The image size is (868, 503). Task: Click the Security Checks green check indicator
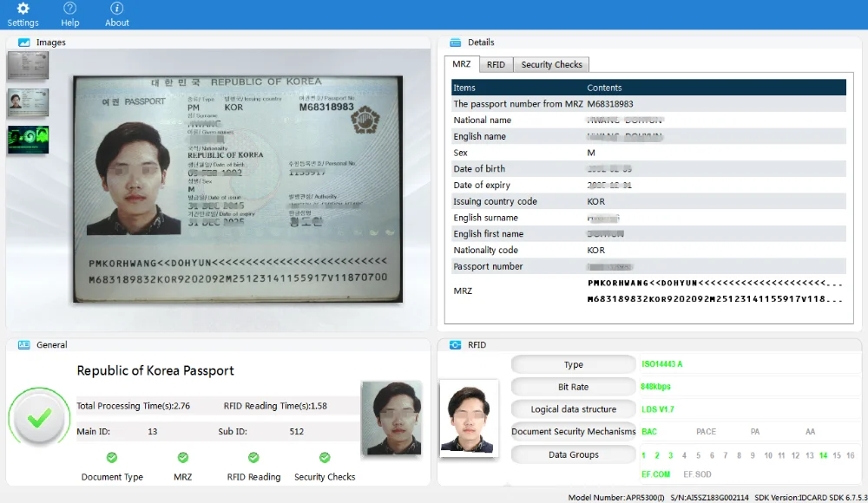(325, 458)
